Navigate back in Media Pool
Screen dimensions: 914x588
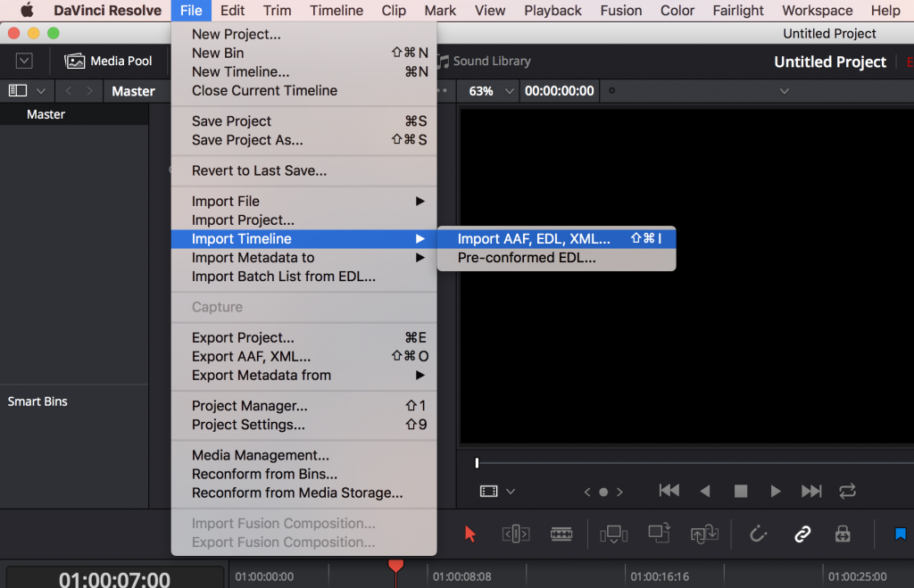[68, 91]
